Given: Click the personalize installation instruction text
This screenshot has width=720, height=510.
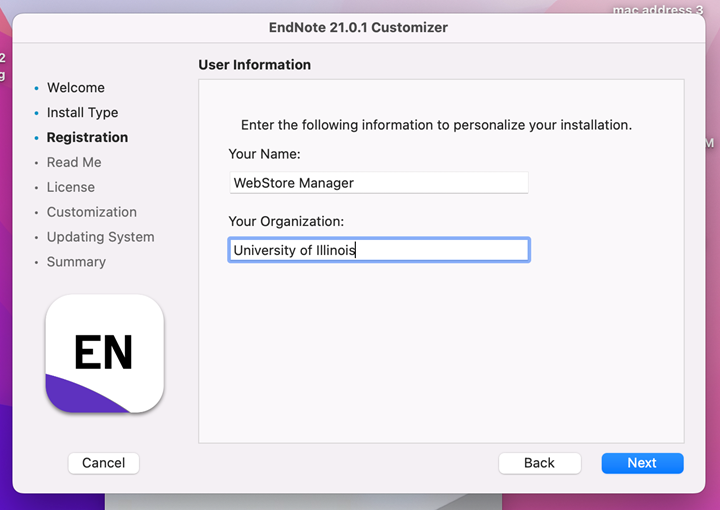Looking at the screenshot, I should 436,125.
